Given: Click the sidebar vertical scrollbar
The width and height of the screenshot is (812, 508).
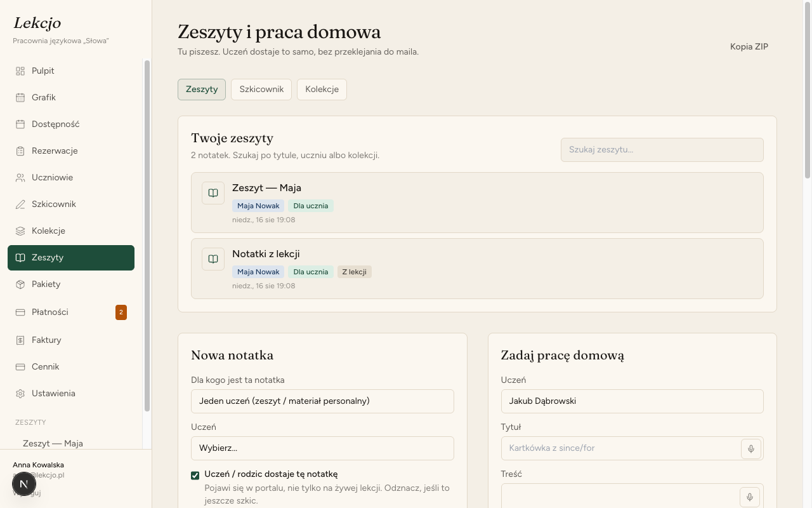Looking at the screenshot, I should click(x=147, y=236).
